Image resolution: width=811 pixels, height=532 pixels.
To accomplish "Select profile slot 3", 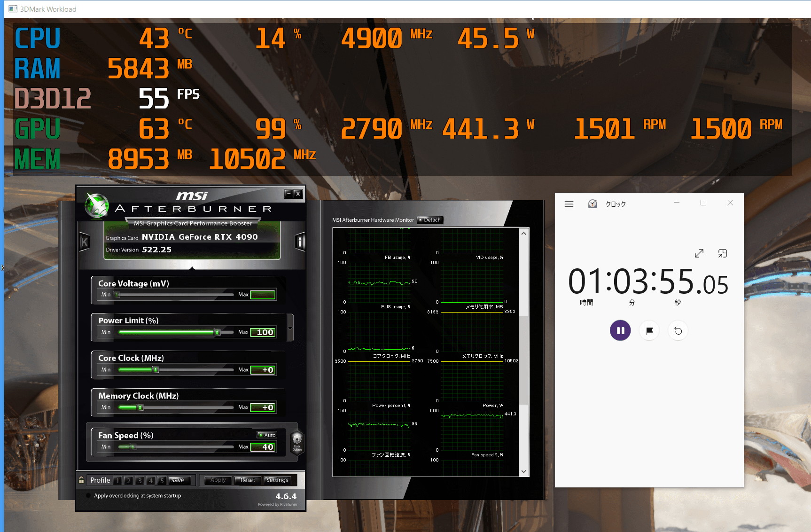I will (140, 480).
